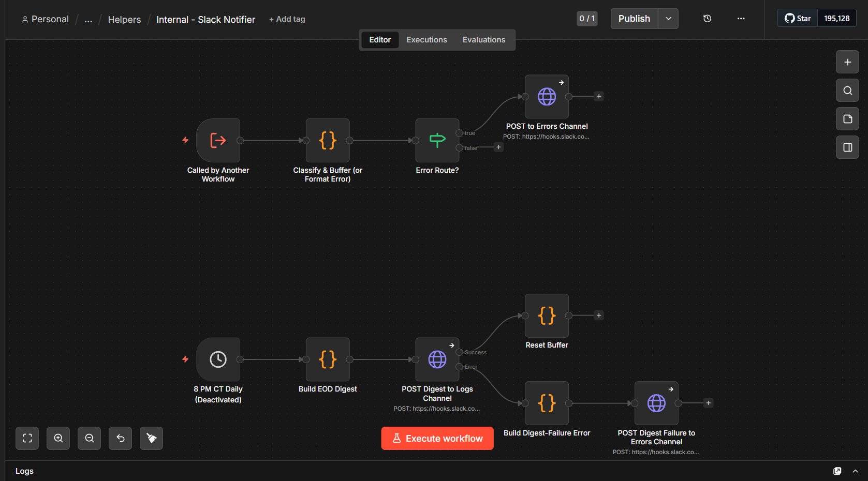
Task: Select the 'Error Route?' IF node
Action: 437,140
